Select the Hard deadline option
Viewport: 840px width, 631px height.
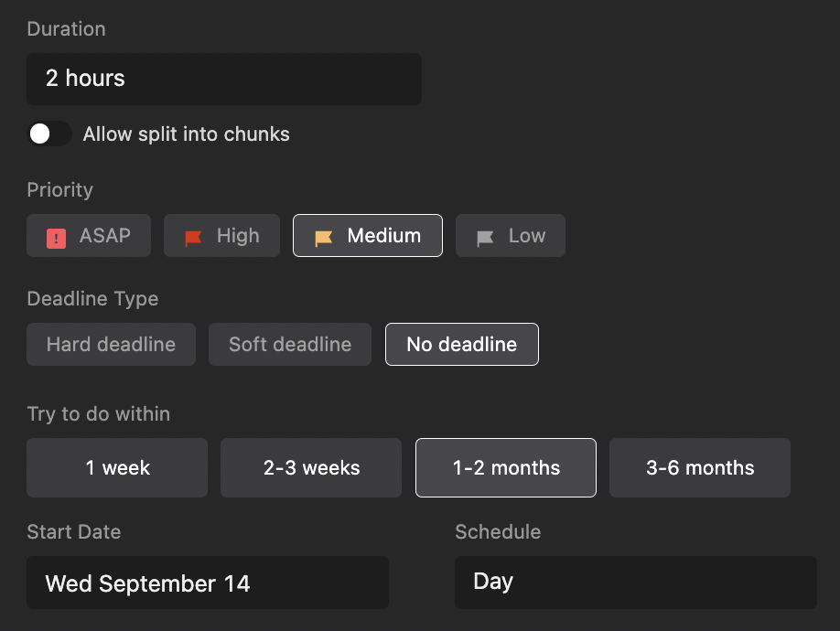(111, 345)
